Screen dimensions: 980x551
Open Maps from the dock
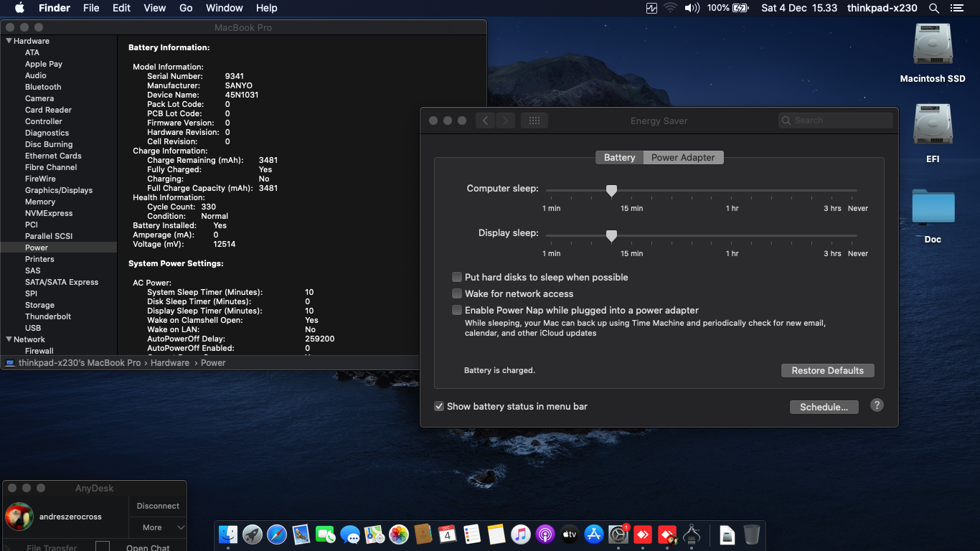(x=374, y=534)
